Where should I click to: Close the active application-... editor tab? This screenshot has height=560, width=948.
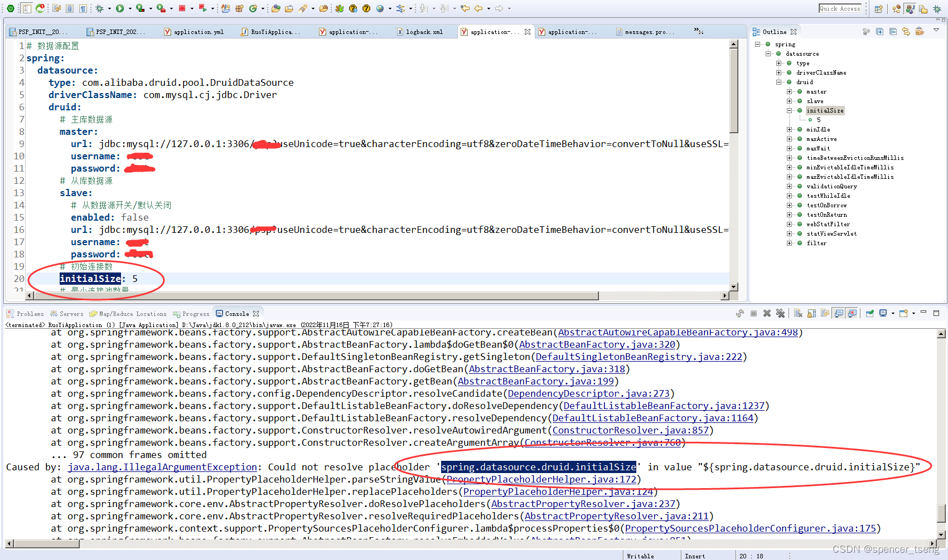(x=528, y=32)
